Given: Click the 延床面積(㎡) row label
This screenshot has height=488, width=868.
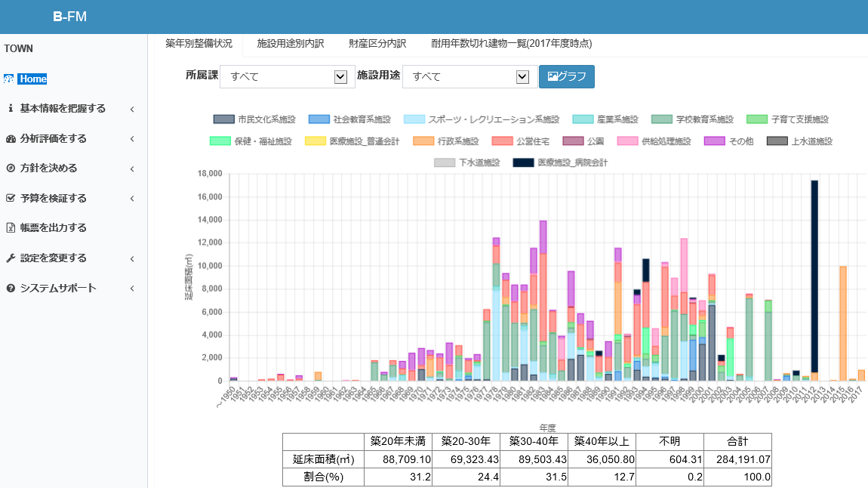Looking at the screenshot, I should tap(323, 459).
